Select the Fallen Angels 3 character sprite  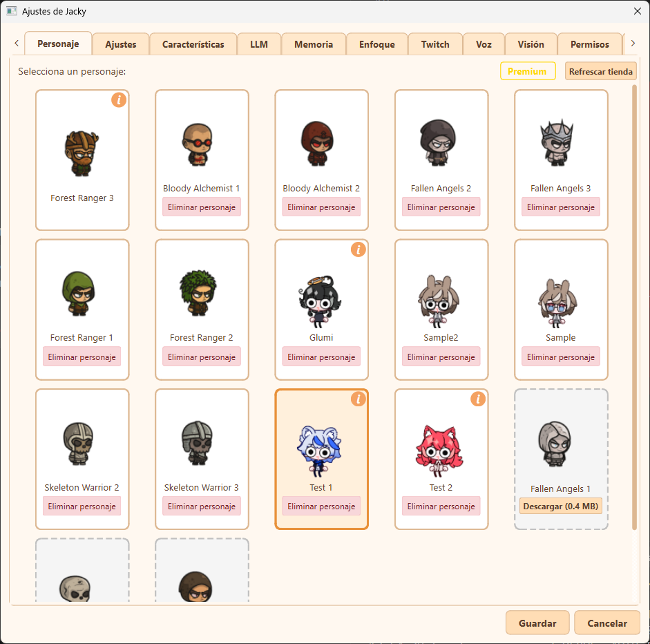[x=557, y=142]
